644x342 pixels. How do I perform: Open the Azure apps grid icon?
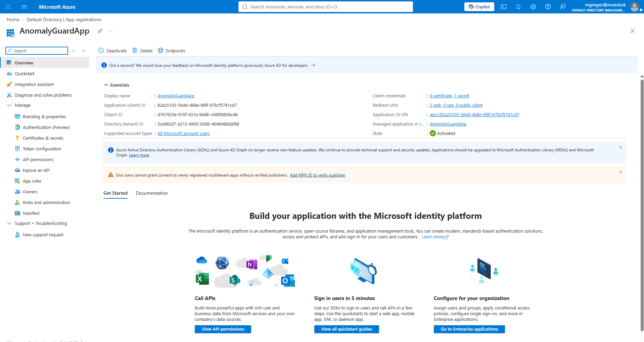click(x=8, y=7)
